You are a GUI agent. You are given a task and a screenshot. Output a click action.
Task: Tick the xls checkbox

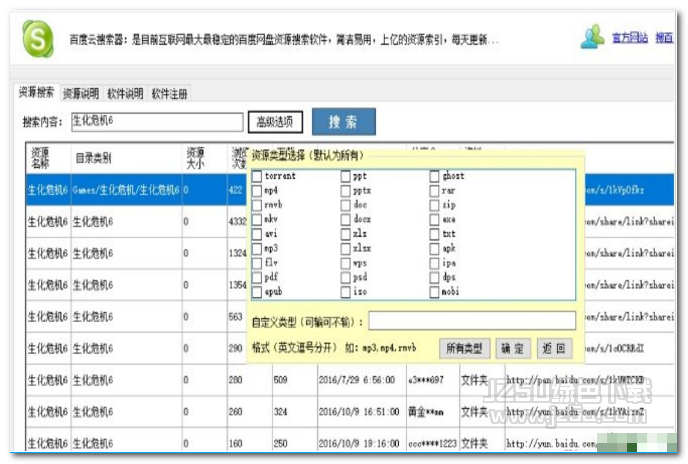pos(346,234)
